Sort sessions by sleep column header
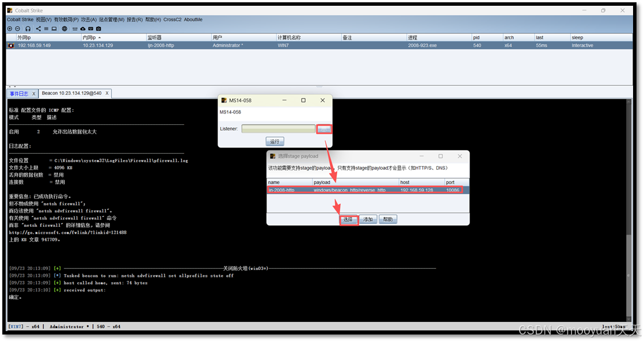The height and width of the screenshot is (342, 644). point(601,37)
